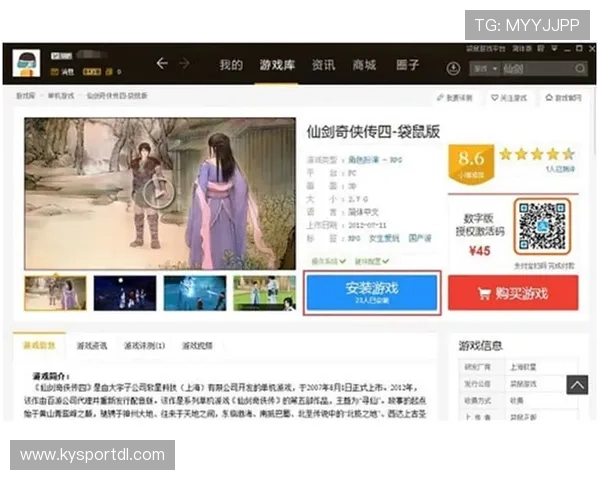This screenshot has width=600, height=480.
Task: Click the five-star rating row
Action: pos(537,154)
